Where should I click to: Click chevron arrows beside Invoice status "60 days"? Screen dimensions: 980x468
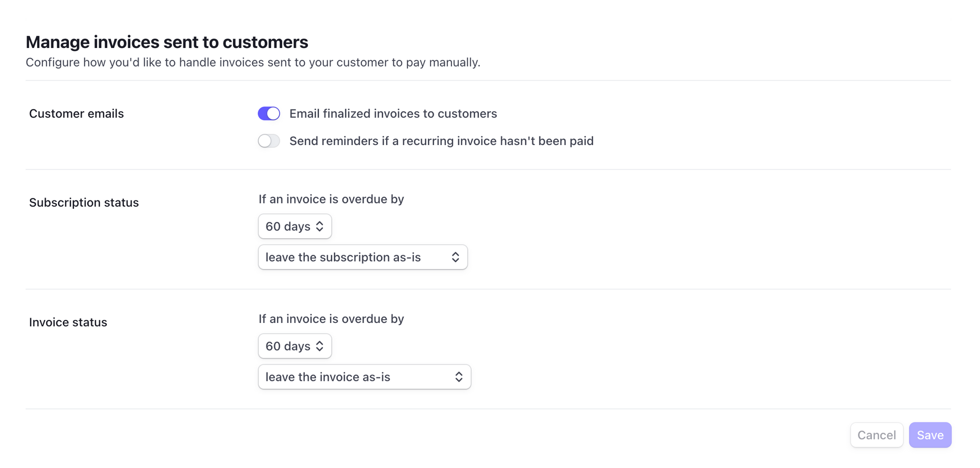pyautogui.click(x=319, y=346)
